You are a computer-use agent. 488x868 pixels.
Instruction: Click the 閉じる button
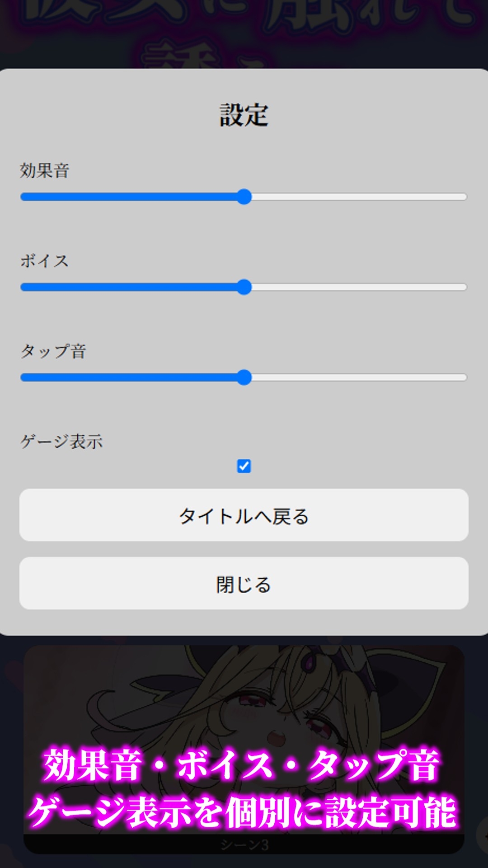[x=244, y=583]
